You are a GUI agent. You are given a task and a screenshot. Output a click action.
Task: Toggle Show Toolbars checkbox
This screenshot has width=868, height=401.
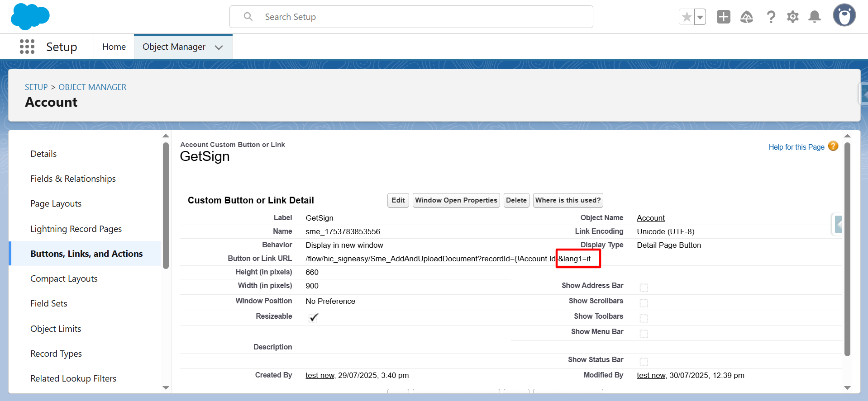pos(644,318)
